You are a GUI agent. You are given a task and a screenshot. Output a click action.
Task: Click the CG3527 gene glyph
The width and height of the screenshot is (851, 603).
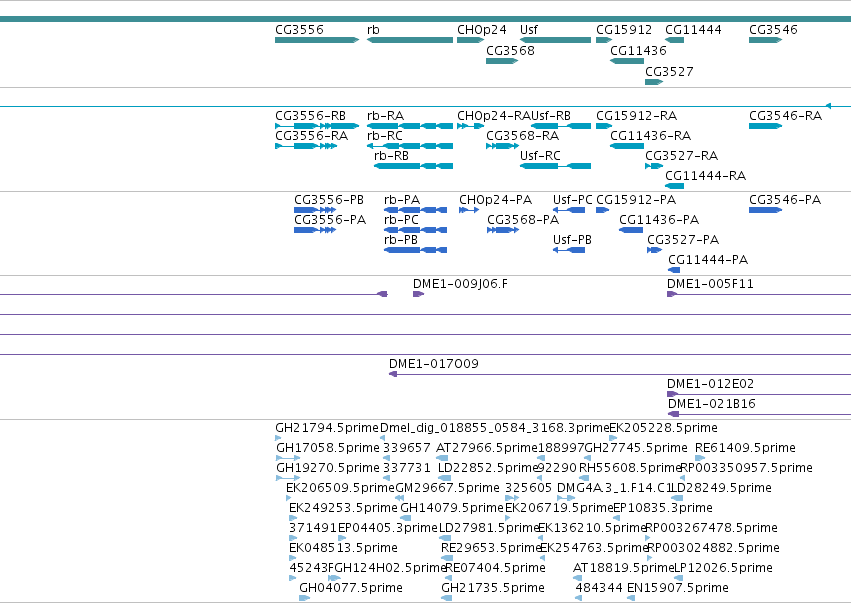[654, 82]
